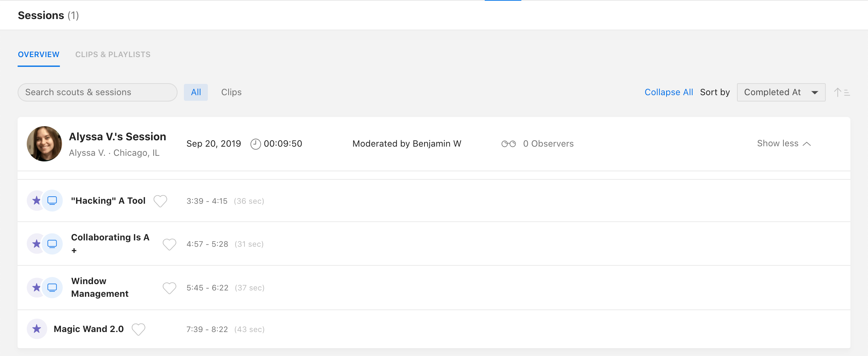Click the screen icon for Window Management

tap(52, 287)
